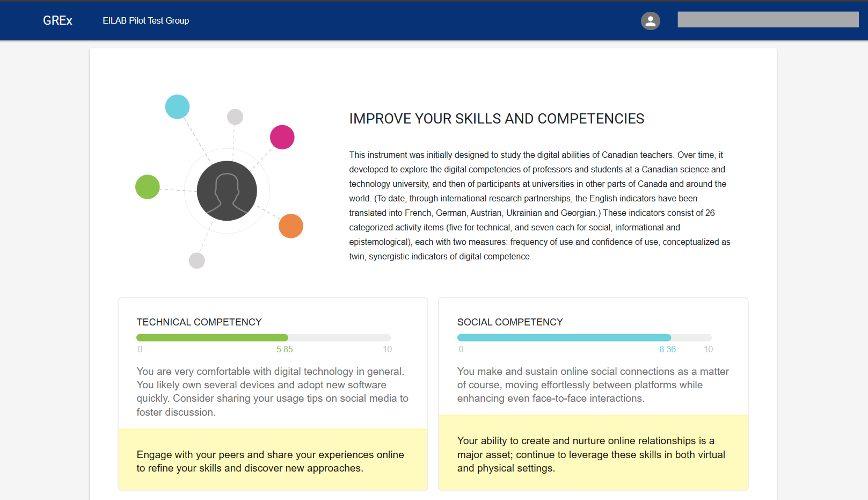Screen dimensions: 868x500
Task: Open the EILAB Pilot Test Group menu item
Action: click(x=145, y=20)
